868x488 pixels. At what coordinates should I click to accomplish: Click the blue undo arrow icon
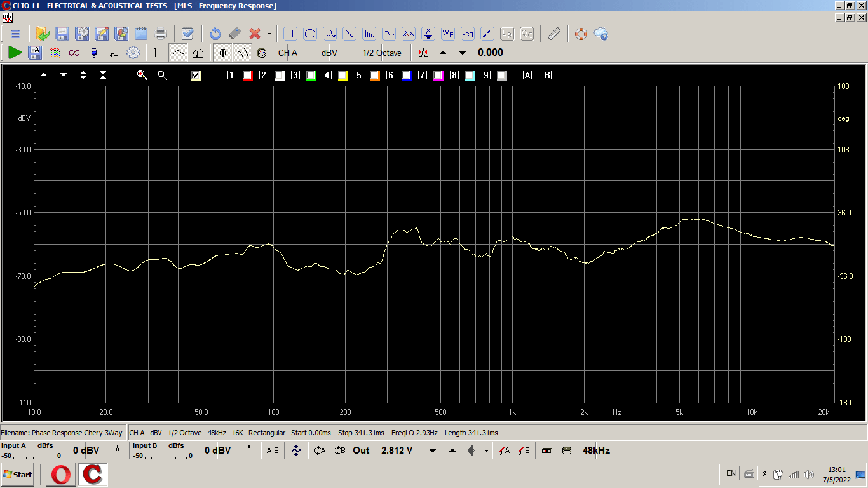tap(215, 34)
